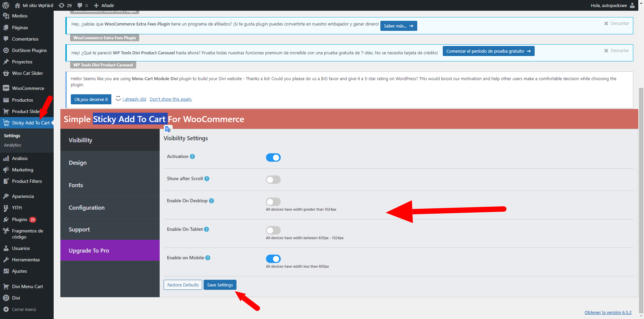Switch to the Fonts tab
The image size is (644, 319).
(110, 185)
